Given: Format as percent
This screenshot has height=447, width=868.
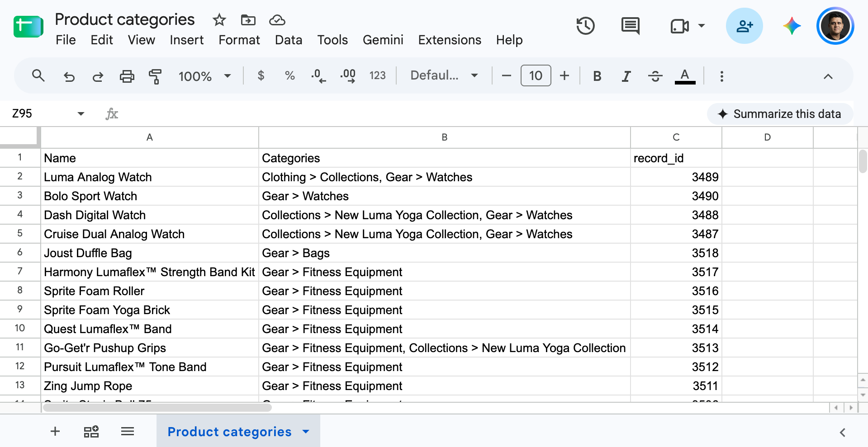Looking at the screenshot, I should pos(290,76).
